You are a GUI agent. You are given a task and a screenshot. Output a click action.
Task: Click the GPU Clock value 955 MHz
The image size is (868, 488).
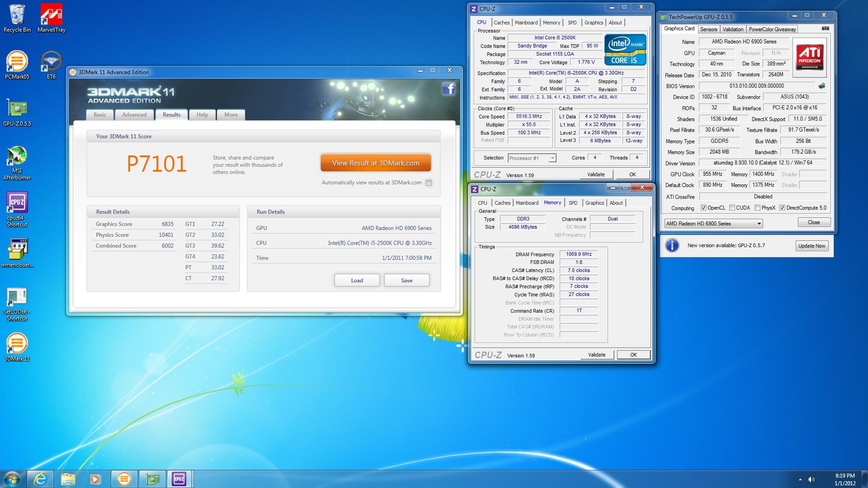click(712, 174)
